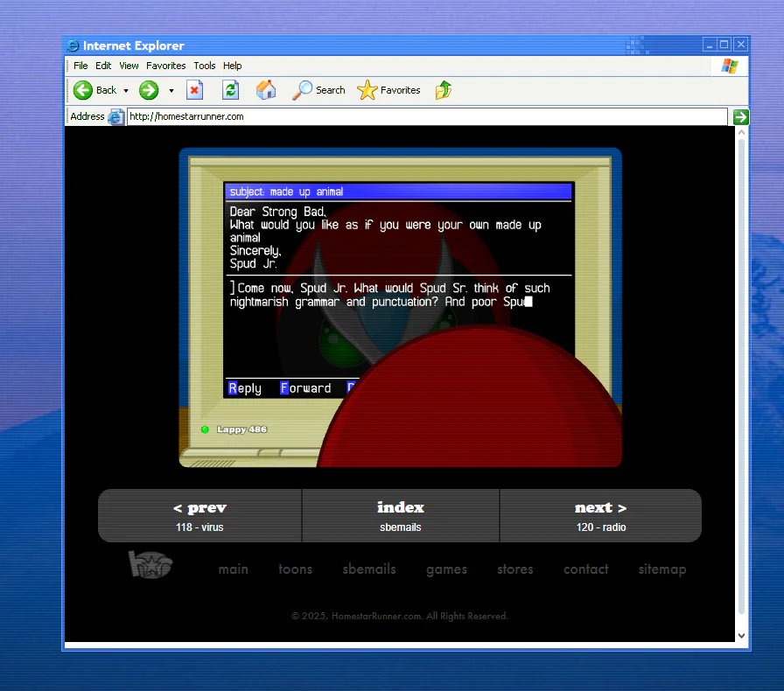
Task: Click the green Lappy 486 power light
Action: (x=205, y=429)
